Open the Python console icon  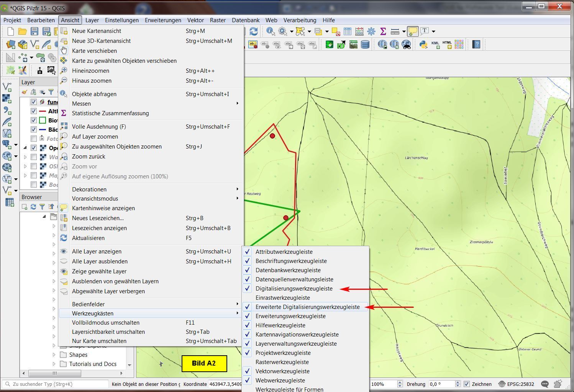pyautogui.click(x=423, y=44)
